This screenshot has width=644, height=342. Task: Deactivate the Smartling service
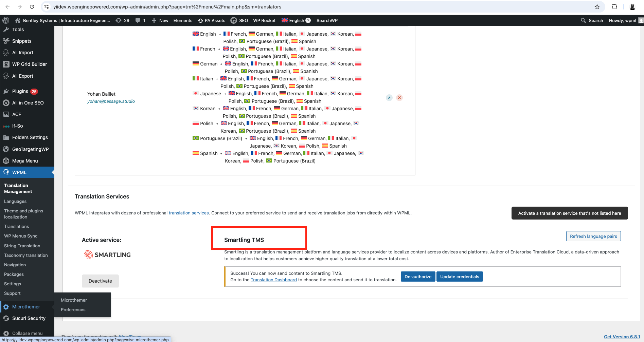click(100, 281)
